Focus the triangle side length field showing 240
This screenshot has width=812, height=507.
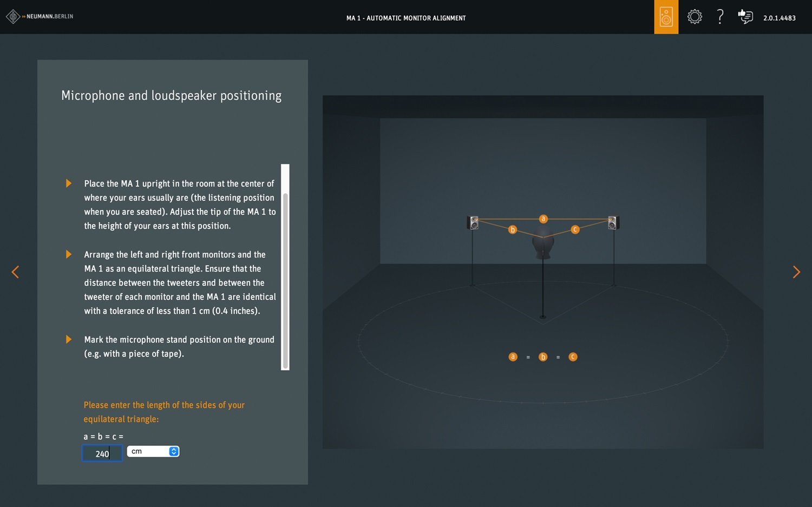tap(102, 453)
